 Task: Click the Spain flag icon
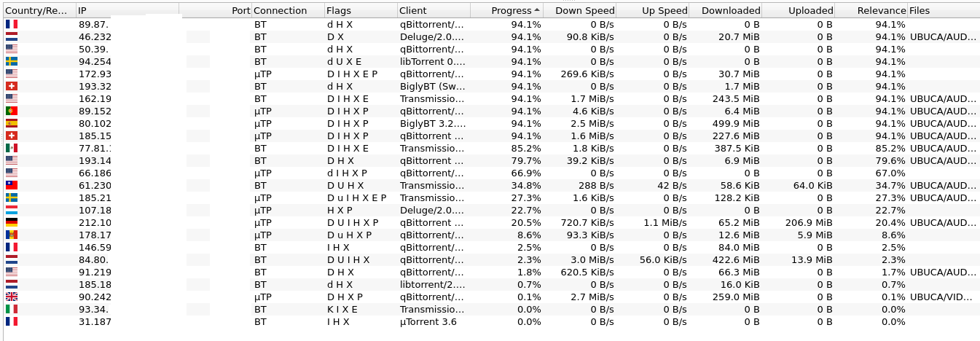point(12,123)
